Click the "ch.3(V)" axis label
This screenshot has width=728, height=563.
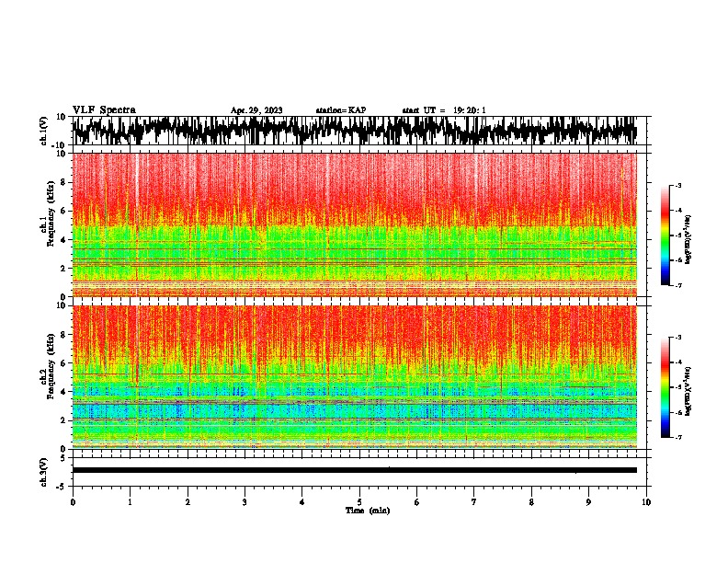[44, 473]
